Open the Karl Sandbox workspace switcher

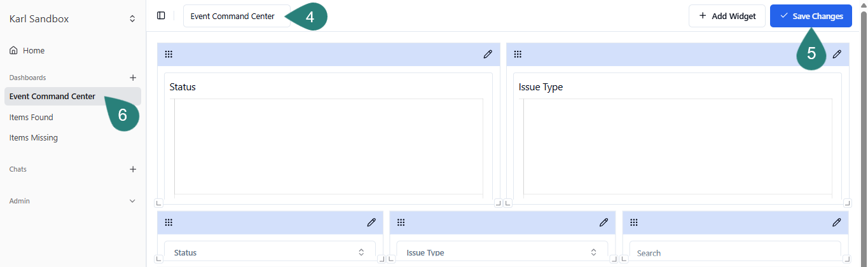pyautogui.click(x=72, y=19)
